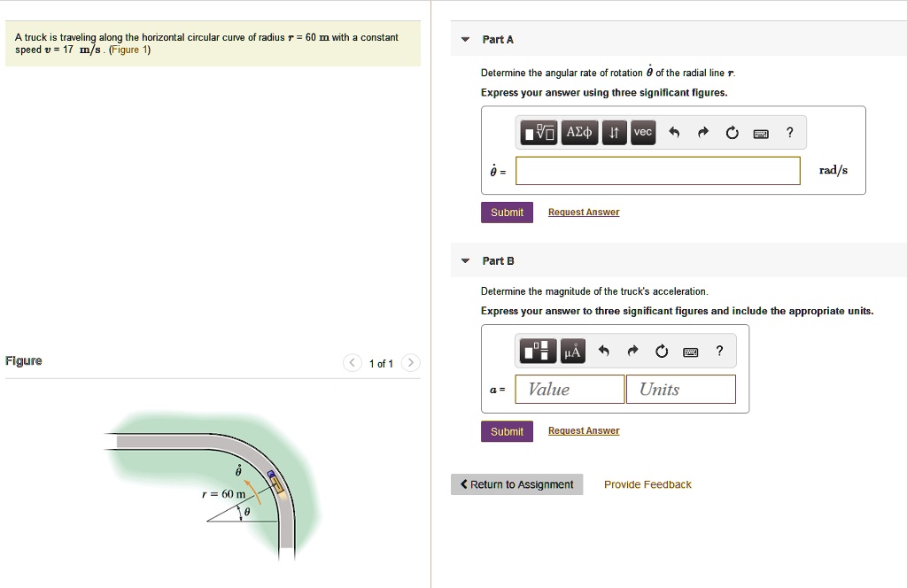Submit the Part A answer

pyautogui.click(x=507, y=212)
